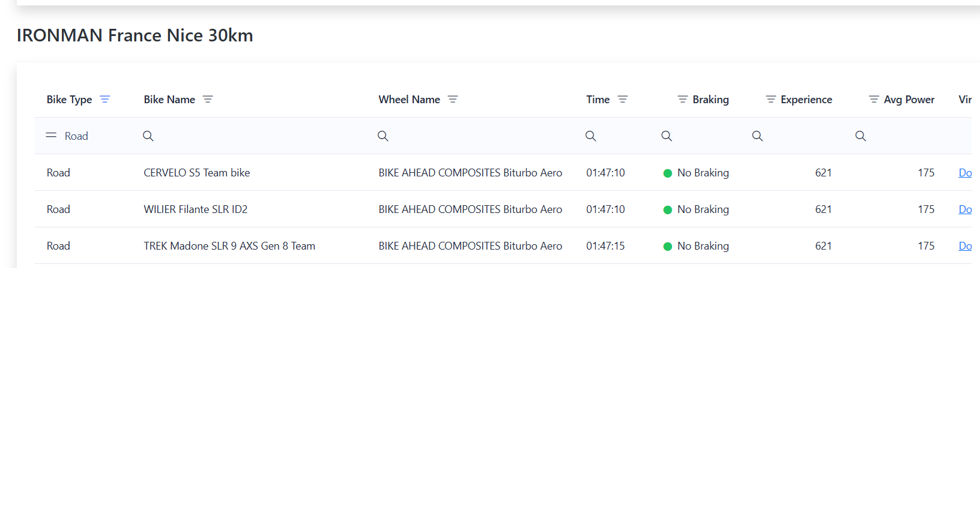Open the Braking column filter icon
This screenshot has height=516, width=980.
pos(682,100)
